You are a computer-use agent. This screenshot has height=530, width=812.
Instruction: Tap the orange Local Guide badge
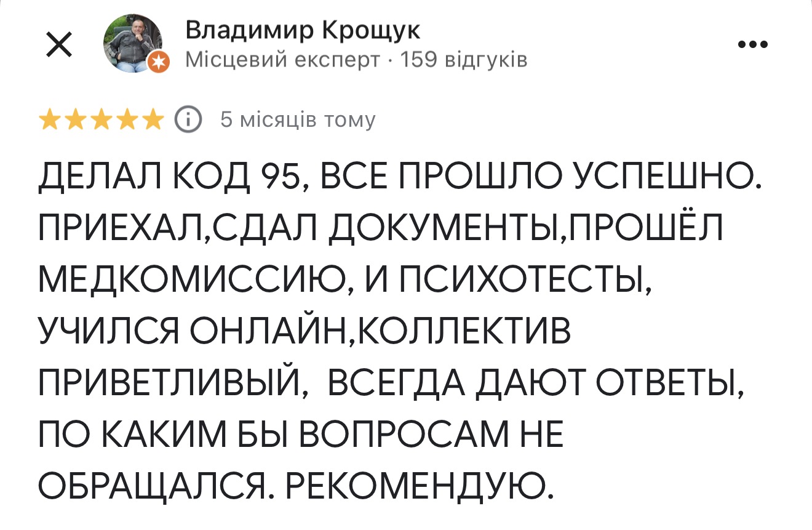coord(159,62)
